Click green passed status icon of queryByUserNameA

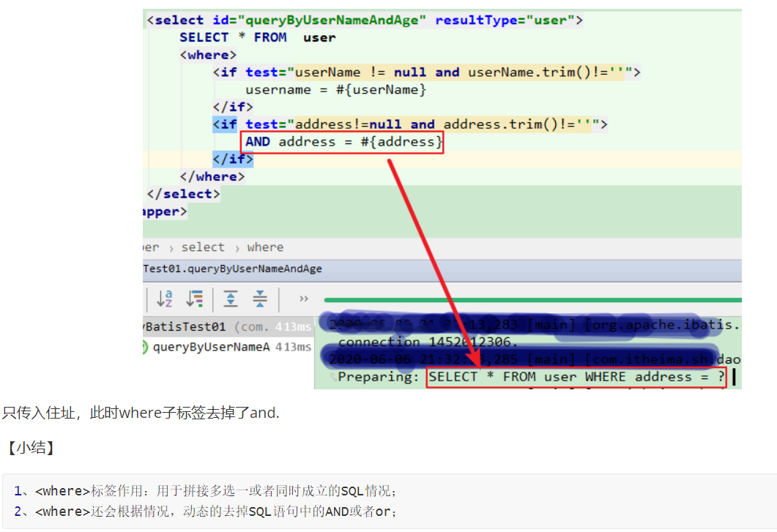[145, 348]
